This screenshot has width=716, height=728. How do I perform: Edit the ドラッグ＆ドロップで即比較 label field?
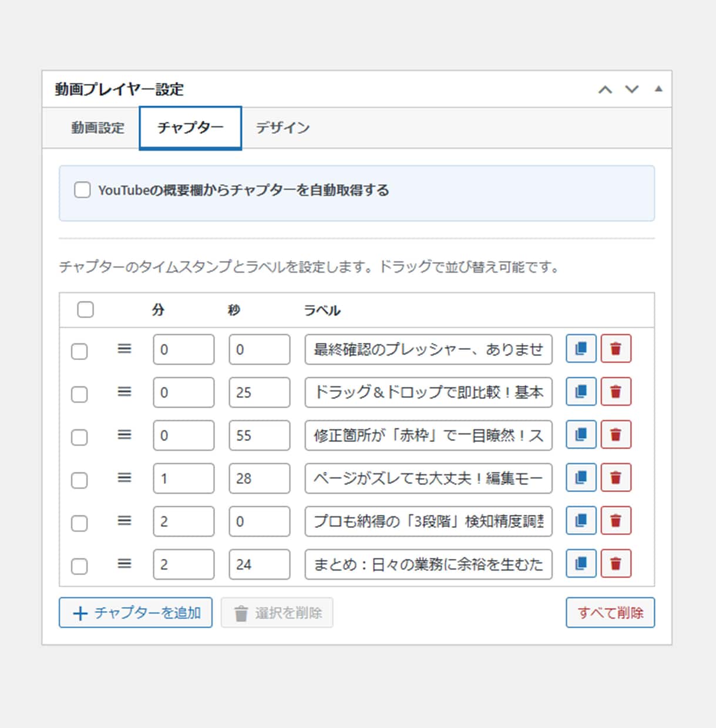pos(428,392)
